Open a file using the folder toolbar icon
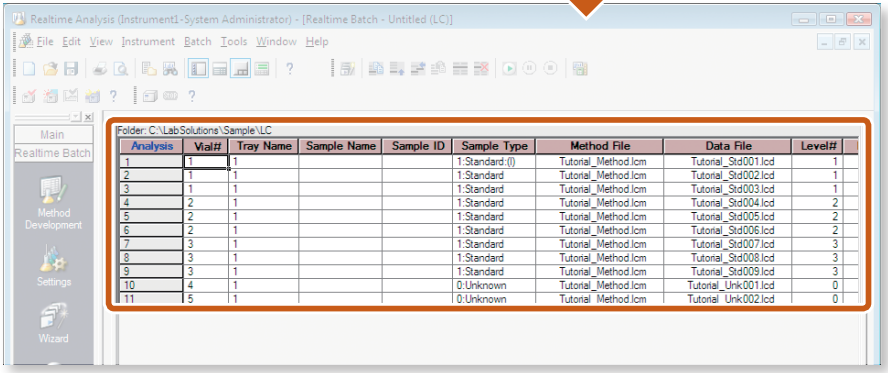 click(x=50, y=69)
